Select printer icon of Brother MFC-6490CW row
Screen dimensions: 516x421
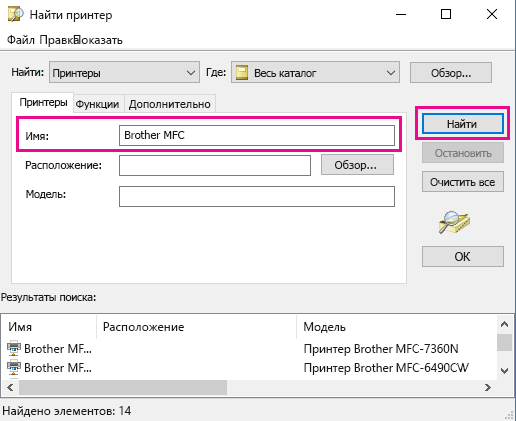point(14,368)
